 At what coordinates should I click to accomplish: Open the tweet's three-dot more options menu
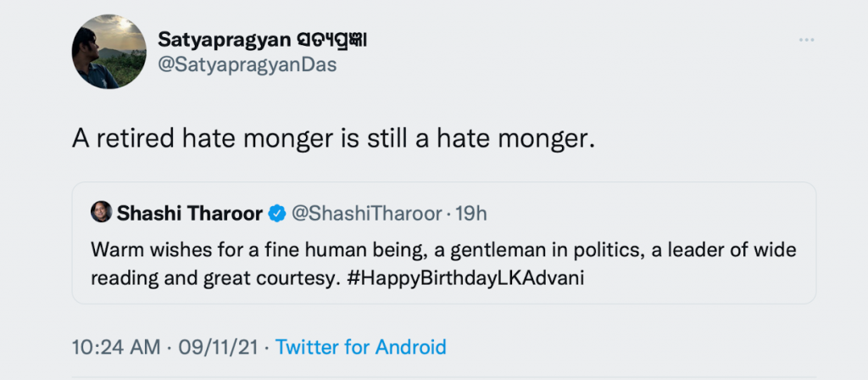click(806, 41)
